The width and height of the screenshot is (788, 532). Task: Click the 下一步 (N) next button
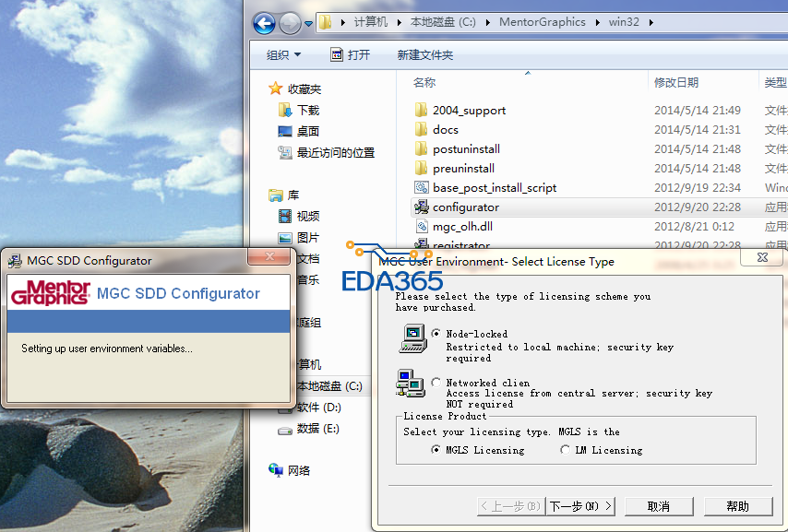click(580, 506)
